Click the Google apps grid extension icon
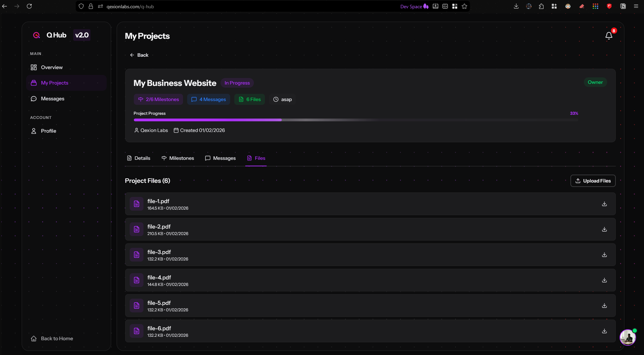 click(595, 6)
